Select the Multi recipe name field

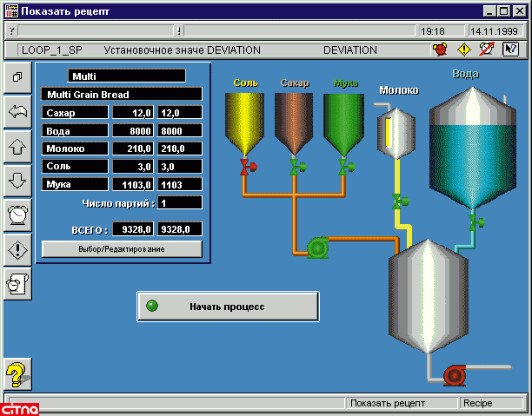pos(127,76)
